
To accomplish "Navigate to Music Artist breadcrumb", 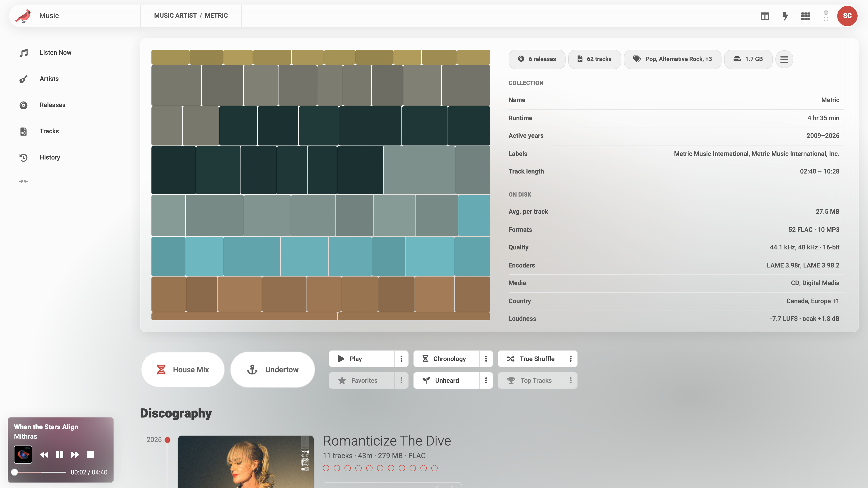I will pyautogui.click(x=175, y=16).
